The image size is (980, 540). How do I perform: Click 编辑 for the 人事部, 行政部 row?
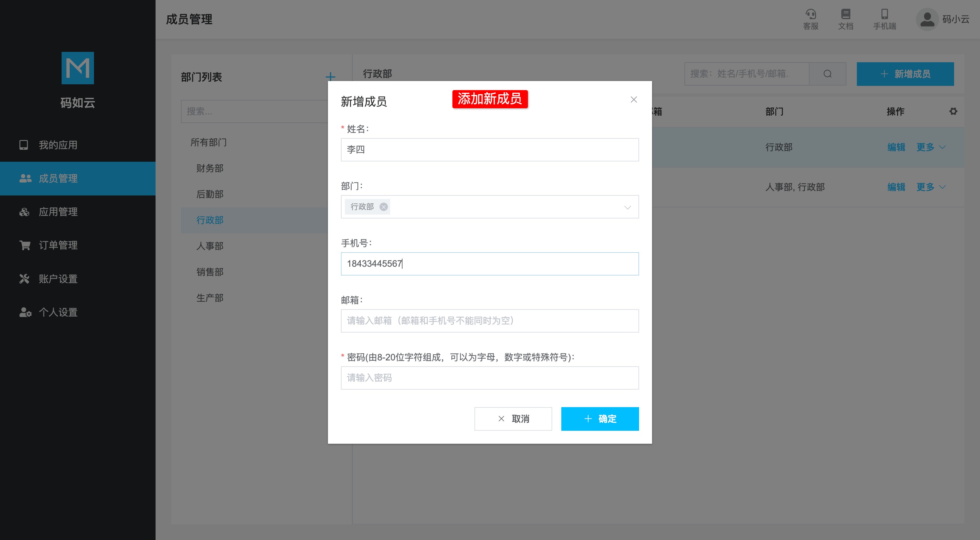point(896,187)
